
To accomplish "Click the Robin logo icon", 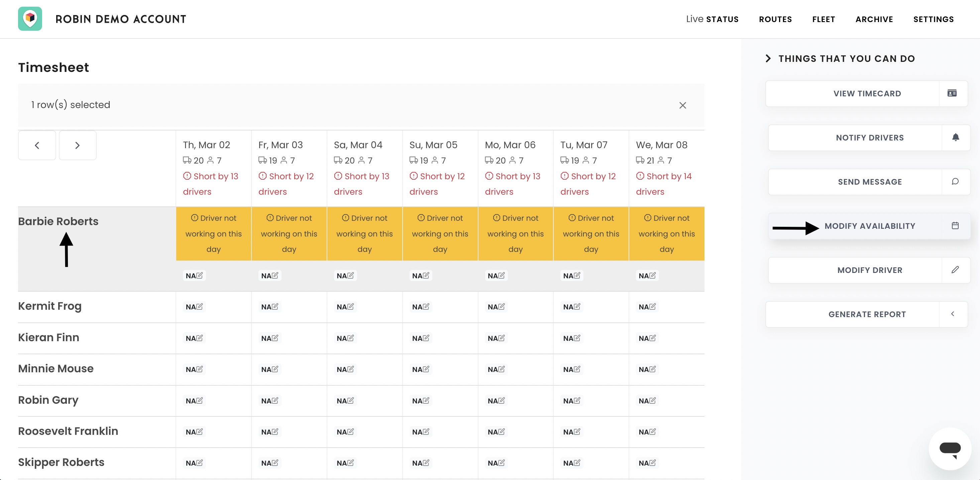I will (x=30, y=19).
